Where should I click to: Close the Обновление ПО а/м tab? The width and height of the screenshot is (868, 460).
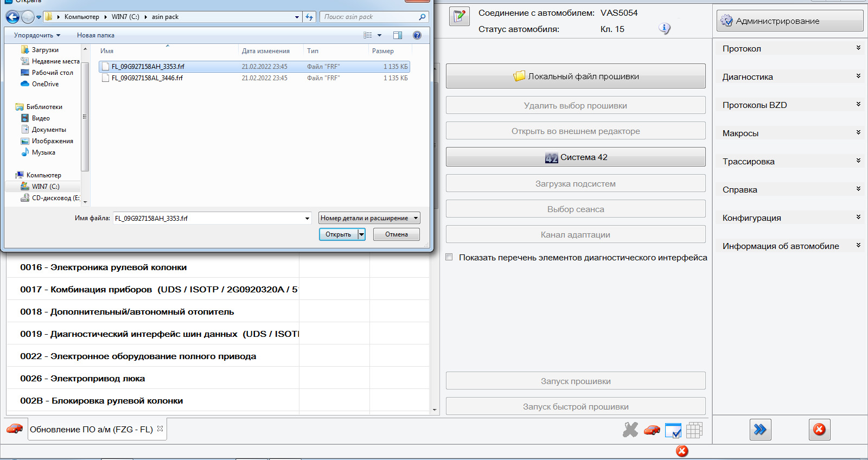click(160, 429)
